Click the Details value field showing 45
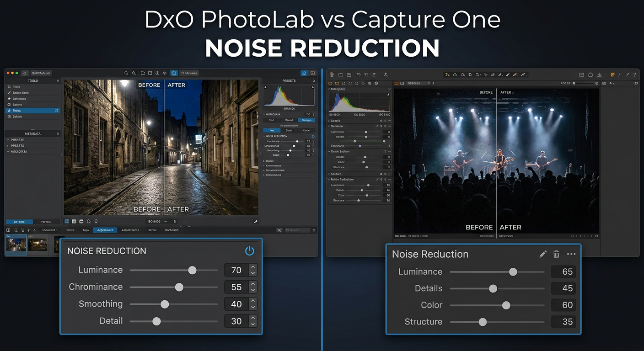Screen dimensions: 644x351 point(563,288)
